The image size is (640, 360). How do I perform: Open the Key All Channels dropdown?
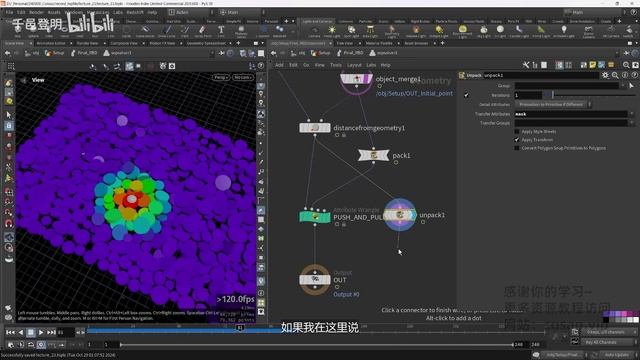pyautogui.click(x=608, y=342)
